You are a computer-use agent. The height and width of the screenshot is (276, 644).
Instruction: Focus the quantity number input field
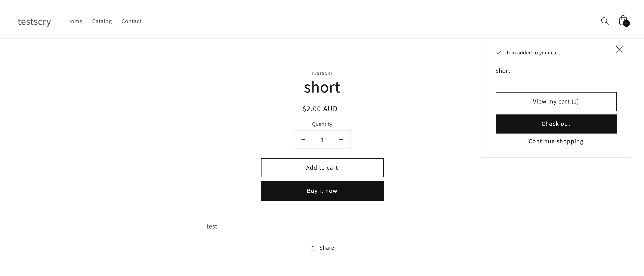coord(322,140)
